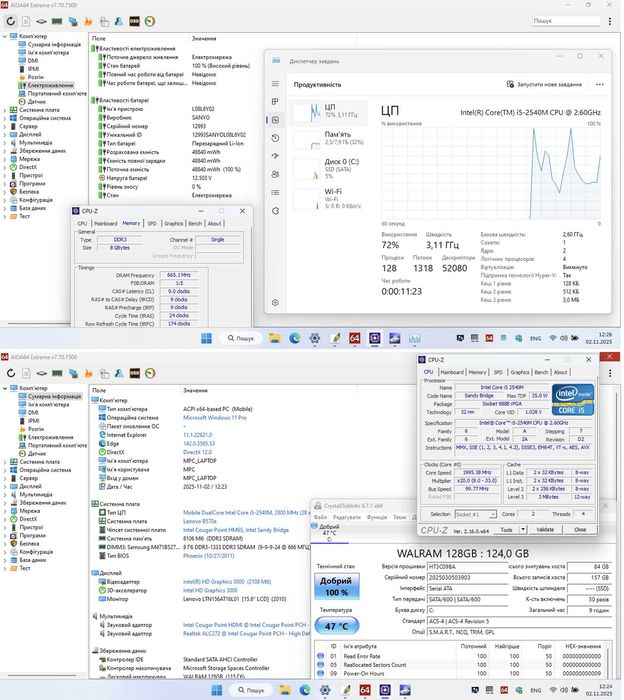Expand DirectX in AIDA64 power-management window tree
This screenshot has width=624, height=700.
tap(4, 167)
